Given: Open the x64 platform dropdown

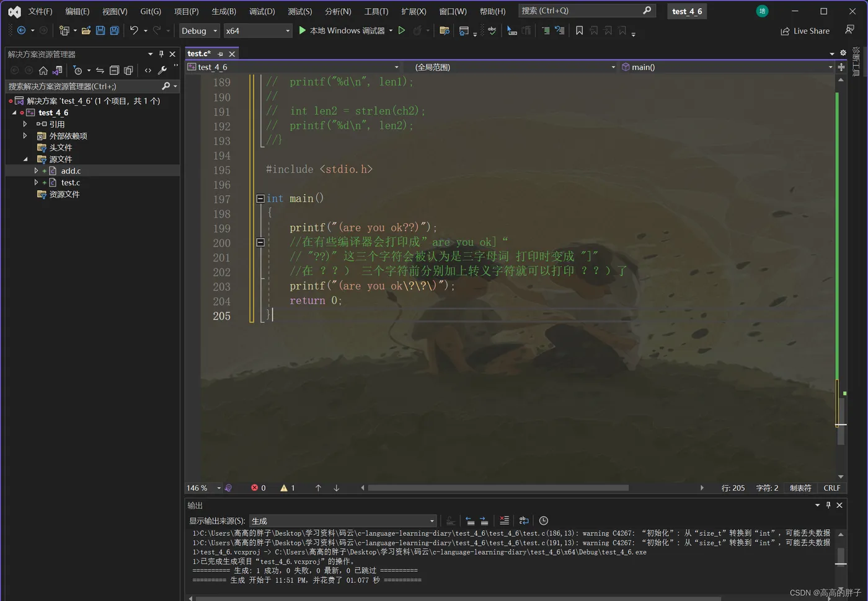Looking at the screenshot, I should 258,30.
